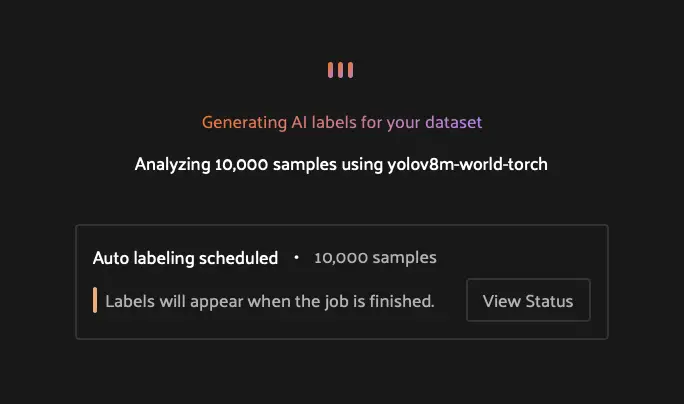
Task: Click the 'Auto labeling scheduled' title
Action: (185, 258)
